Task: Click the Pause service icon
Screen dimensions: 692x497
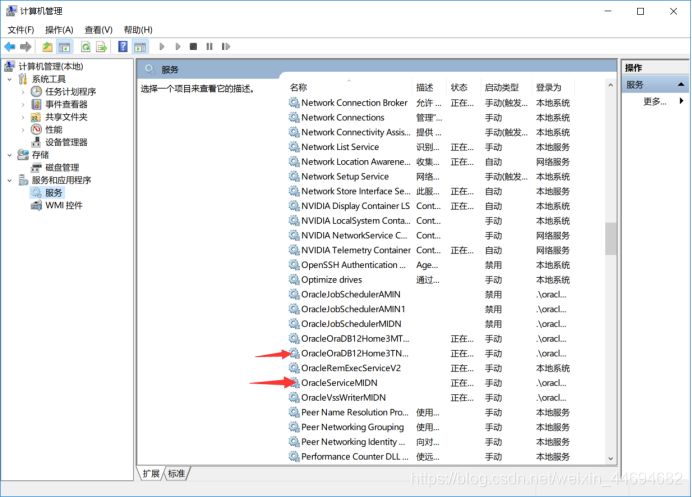Action: [x=209, y=46]
